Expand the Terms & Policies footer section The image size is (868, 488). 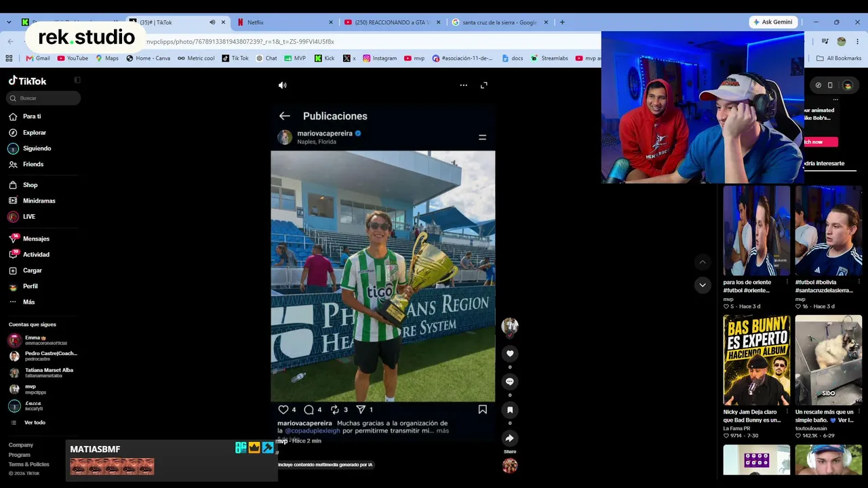click(29, 464)
